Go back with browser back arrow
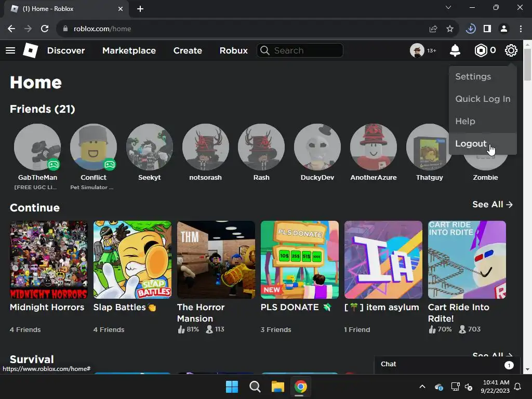This screenshot has width=532, height=399. (x=11, y=29)
